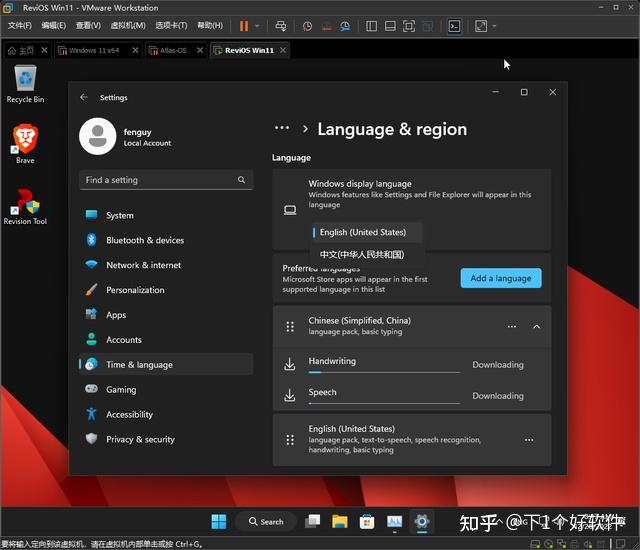The width and height of the screenshot is (640, 550).
Task: Open more options for English (United States)
Action: 529,439
